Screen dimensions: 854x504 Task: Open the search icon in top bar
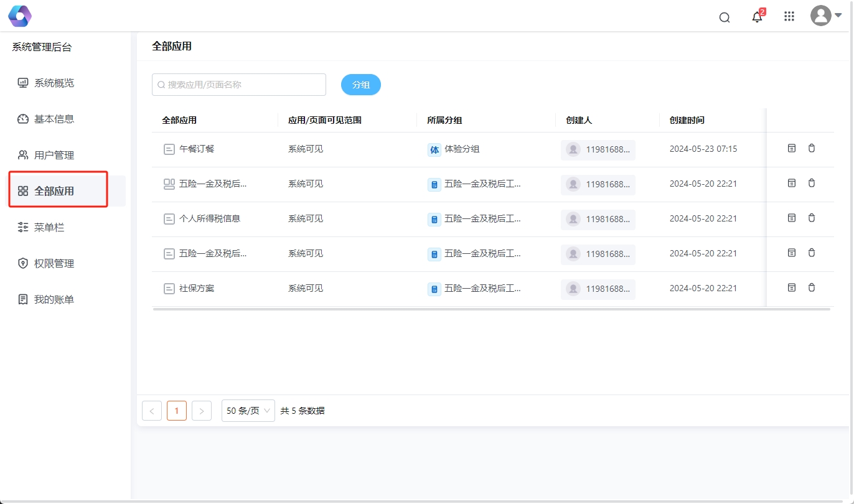coord(725,17)
